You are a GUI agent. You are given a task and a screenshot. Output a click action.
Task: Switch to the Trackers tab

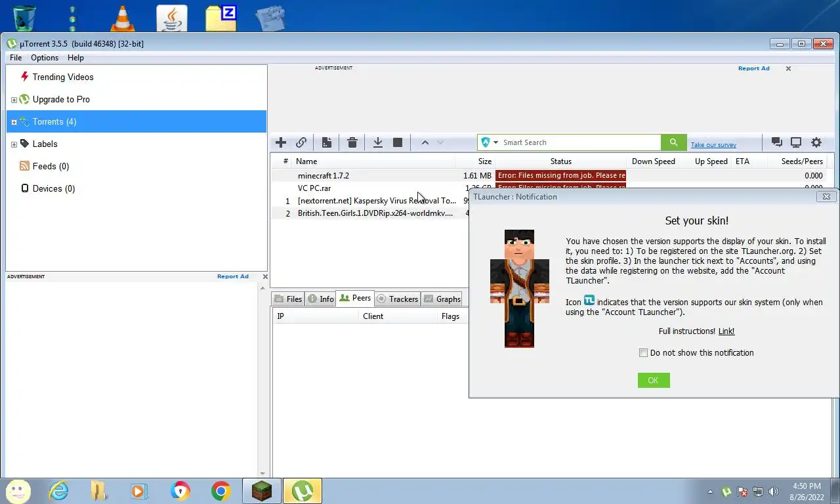click(x=397, y=299)
